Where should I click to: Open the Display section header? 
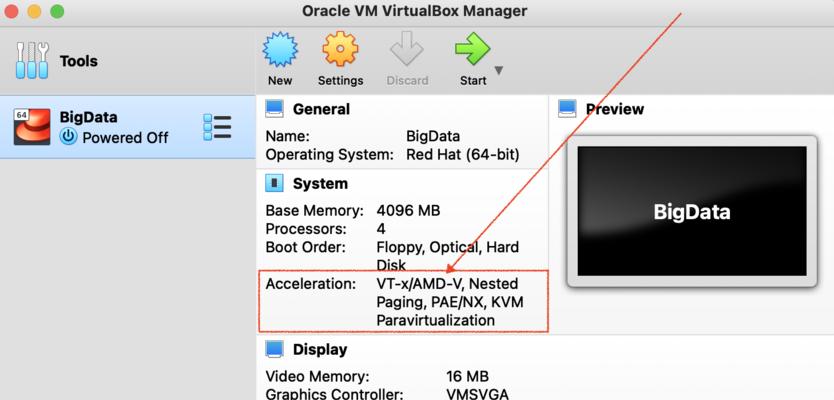[x=320, y=349]
